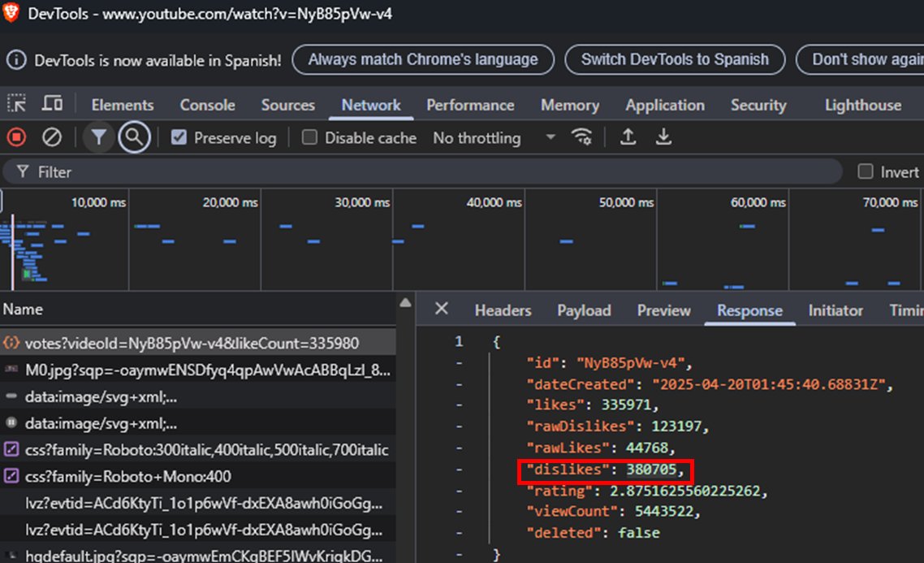This screenshot has width=924, height=563.
Task: Collapse JSON at the opening brace line
Action: pyautogui.click(x=496, y=342)
